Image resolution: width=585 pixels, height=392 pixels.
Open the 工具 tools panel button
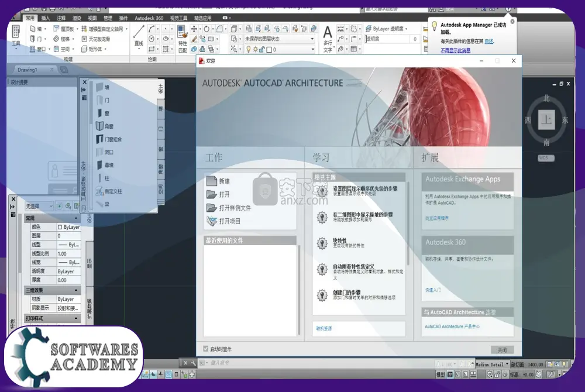[x=16, y=36]
